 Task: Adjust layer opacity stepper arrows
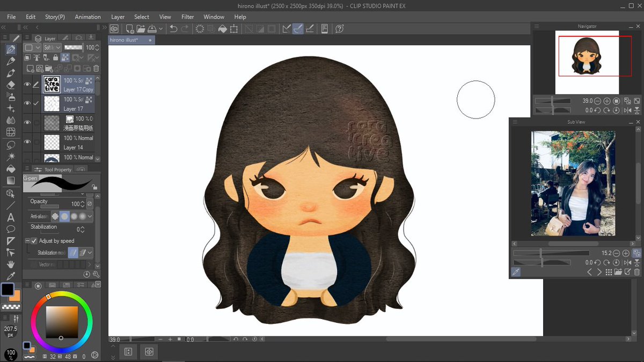[x=96, y=48]
